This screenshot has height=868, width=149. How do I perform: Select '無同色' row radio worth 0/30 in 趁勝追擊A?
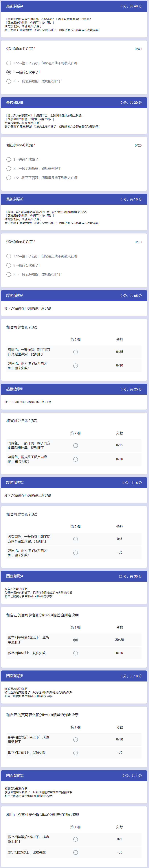[76, 366]
